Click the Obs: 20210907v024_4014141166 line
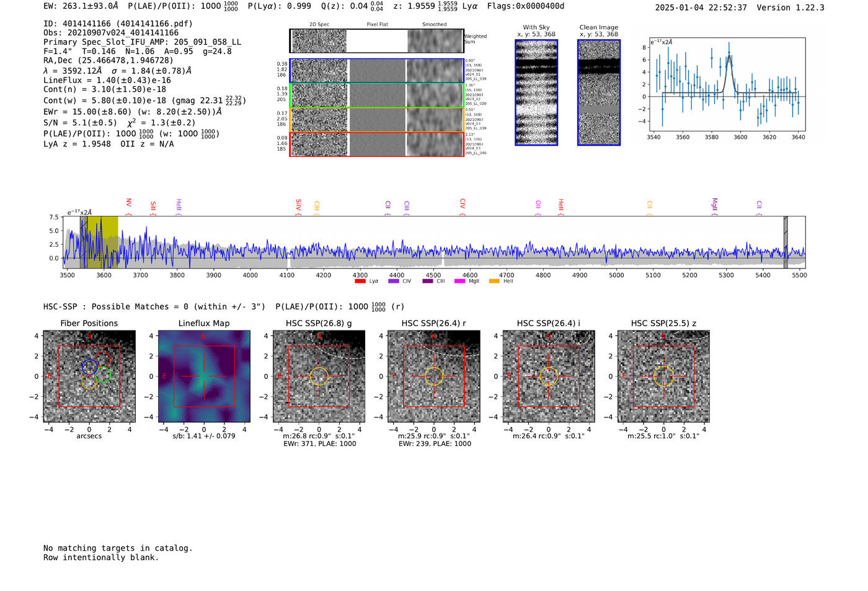 pos(111,33)
